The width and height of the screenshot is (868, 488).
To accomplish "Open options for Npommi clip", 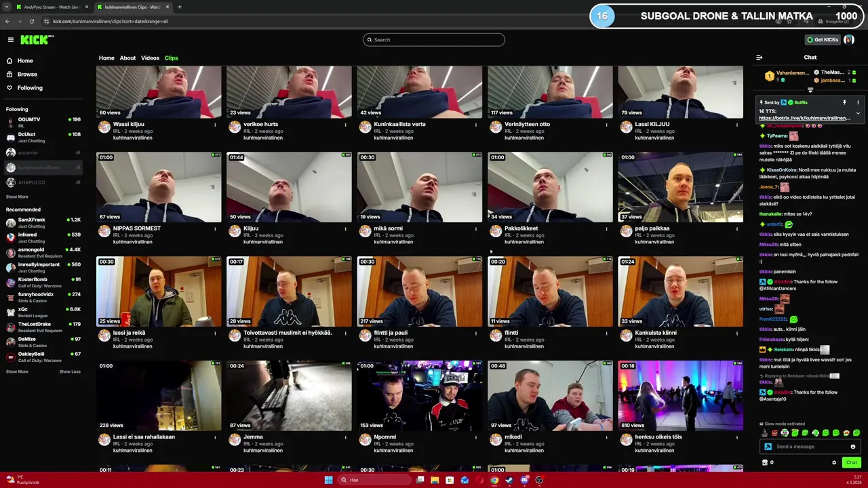I will [x=476, y=437].
